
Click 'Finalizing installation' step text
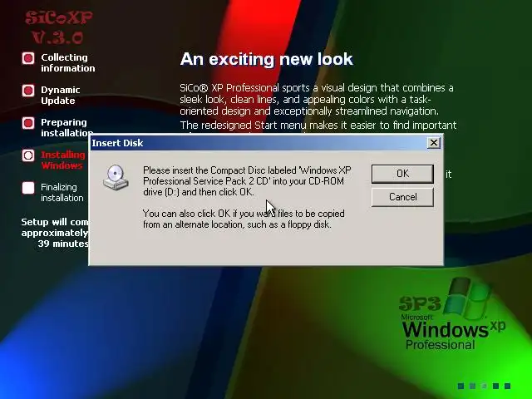coord(62,192)
